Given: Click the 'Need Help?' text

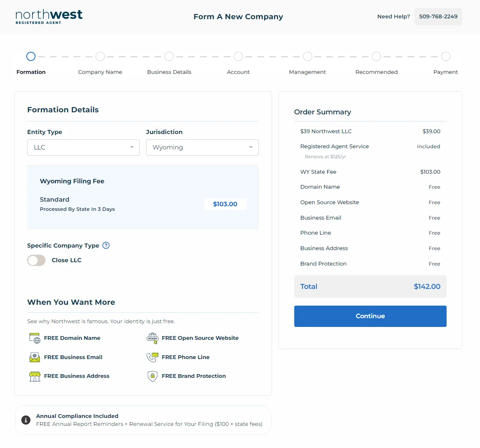Looking at the screenshot, I should coord(393,17).
